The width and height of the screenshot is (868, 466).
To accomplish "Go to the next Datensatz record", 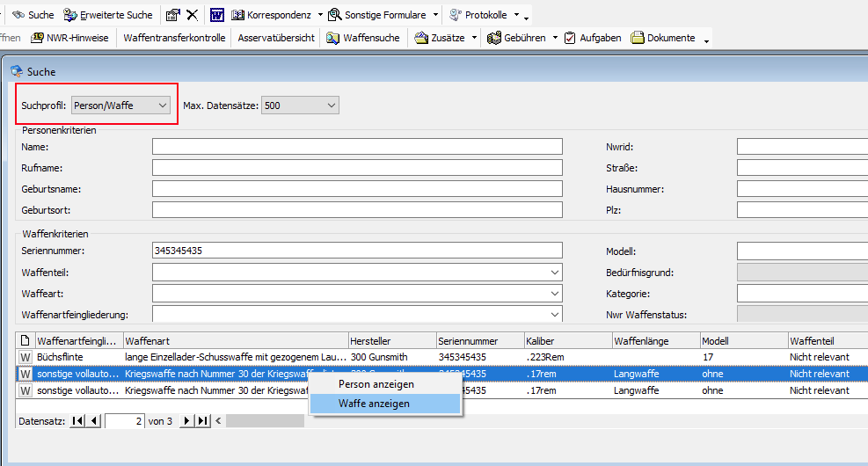I will point(186,421).
